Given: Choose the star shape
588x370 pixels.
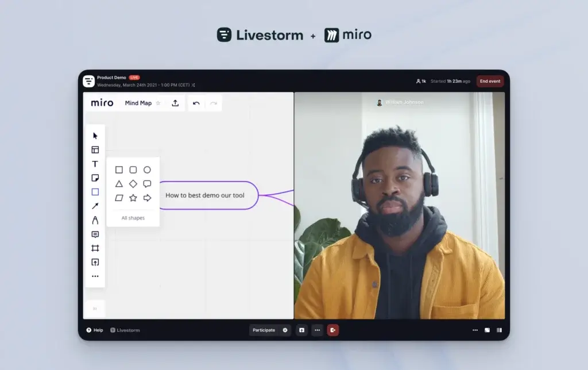Looking at the screenshot, I should tap(133, 198).
